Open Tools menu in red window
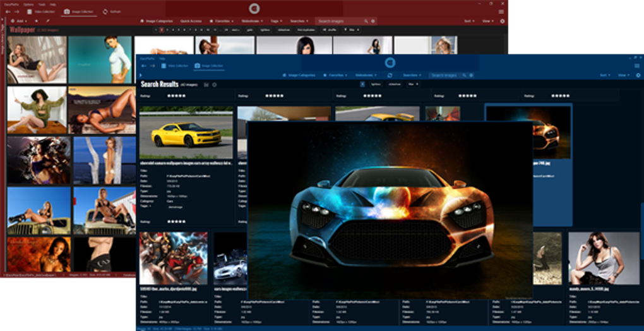The width and height of the screenshot is (644, 331). tap(42, 4)
